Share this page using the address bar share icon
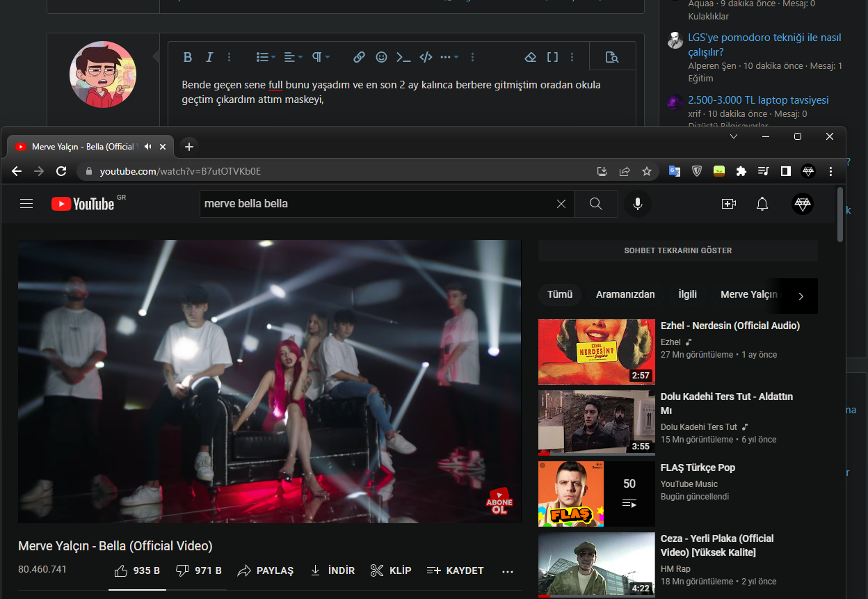This screenshot has width=868, height=599. (x=625, y=171)
